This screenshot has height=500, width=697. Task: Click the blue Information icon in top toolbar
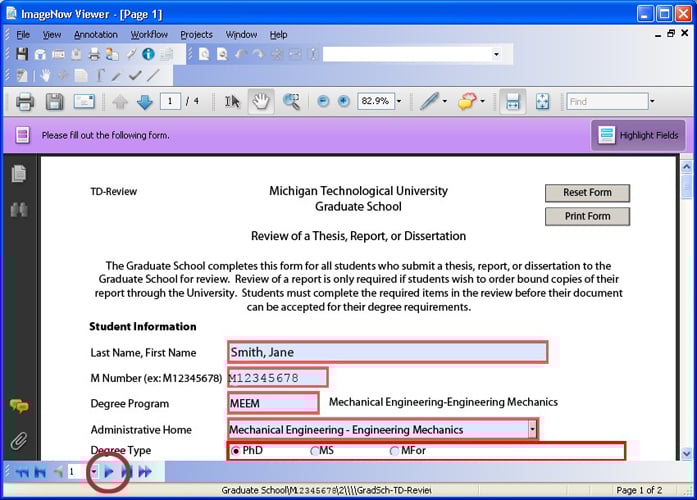coord(148,54)
